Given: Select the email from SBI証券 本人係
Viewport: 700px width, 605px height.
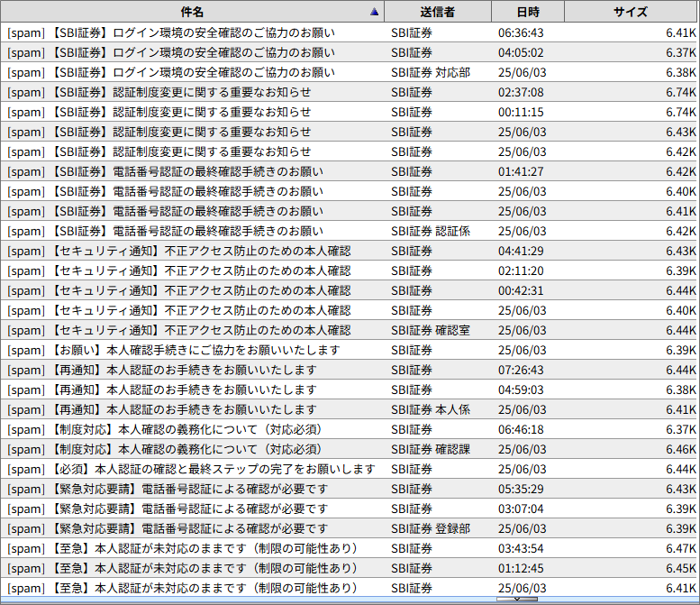Looking at the screenshot, I should (349, 409).
